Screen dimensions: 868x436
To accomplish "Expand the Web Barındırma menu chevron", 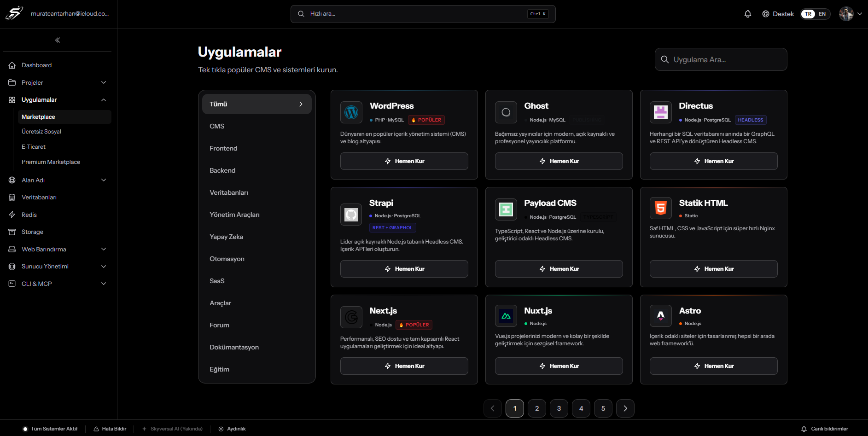I will 104,249.
